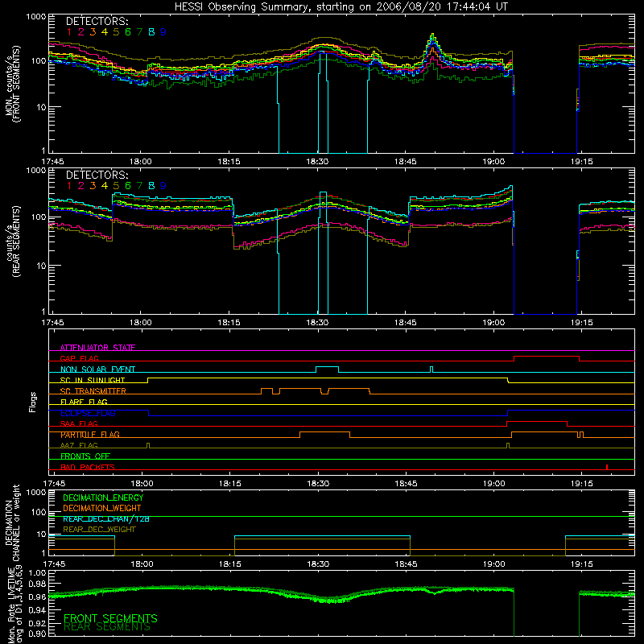This screenshot has width=644, height=644.
Task: Click the 17:45 time tick under the decimation plot
Action: pyautogui.click(x=54, y=564)
